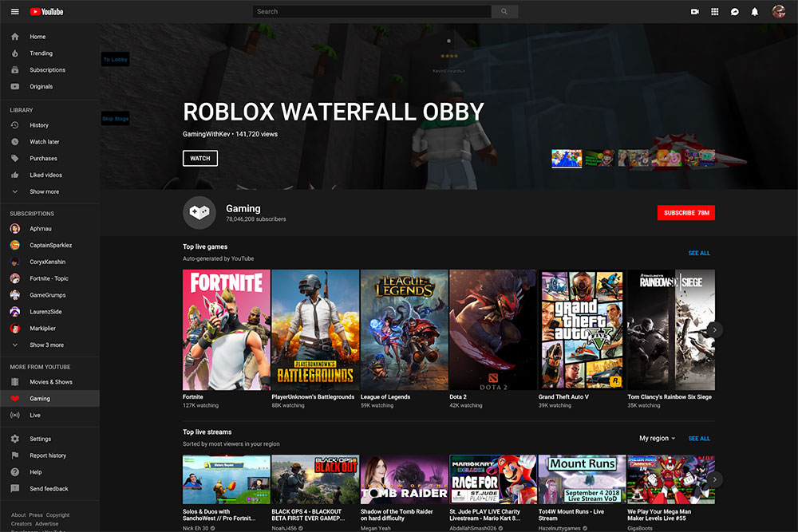Click the YouTube logo
Screen dimensions: 798x532
(x=47, y=11)
